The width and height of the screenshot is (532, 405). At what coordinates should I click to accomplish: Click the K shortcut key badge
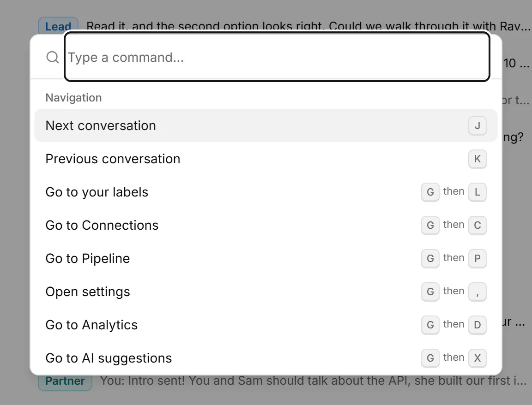(x=478, y=159)
